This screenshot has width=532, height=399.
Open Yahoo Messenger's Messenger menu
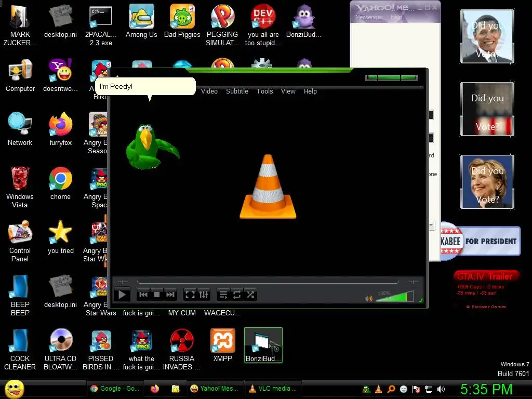(x=368, y=17)
